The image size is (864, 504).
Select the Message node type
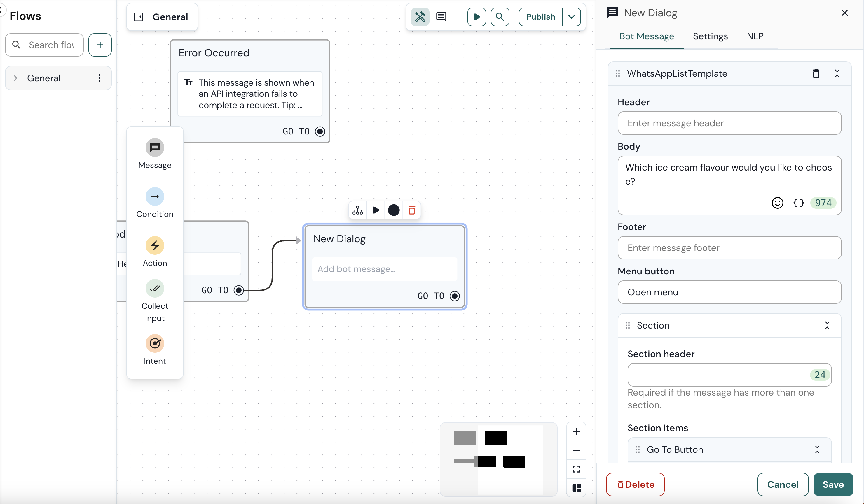[x=155, y=153]
